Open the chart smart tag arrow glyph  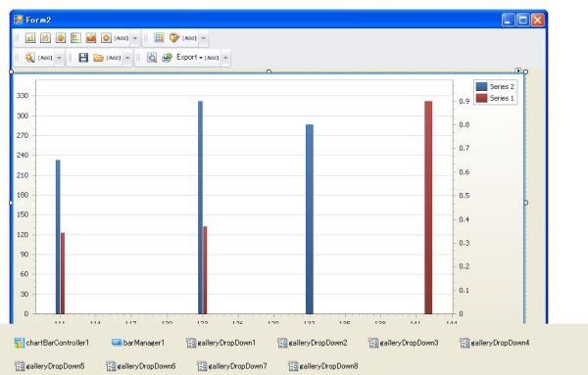coord(517,70)
